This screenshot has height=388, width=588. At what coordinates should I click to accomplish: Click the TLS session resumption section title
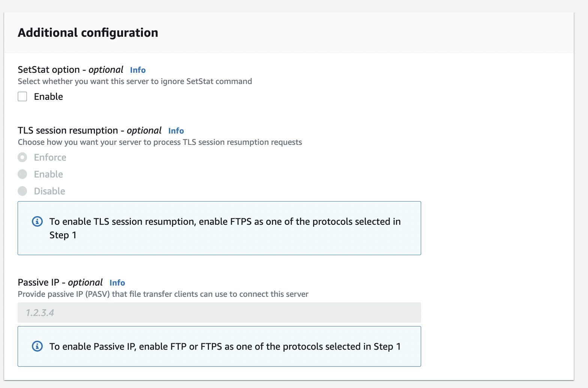[x=90, y=131]
